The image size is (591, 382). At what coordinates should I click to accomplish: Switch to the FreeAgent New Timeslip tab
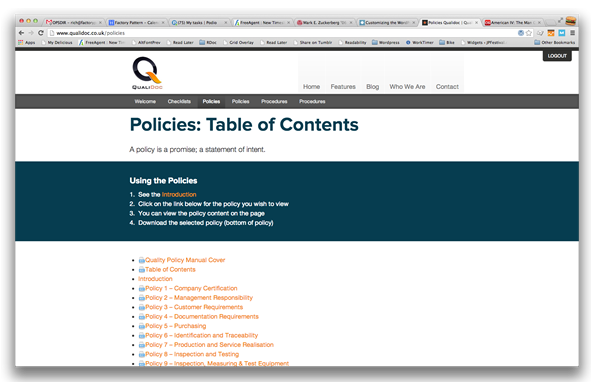tap(261, 23)
